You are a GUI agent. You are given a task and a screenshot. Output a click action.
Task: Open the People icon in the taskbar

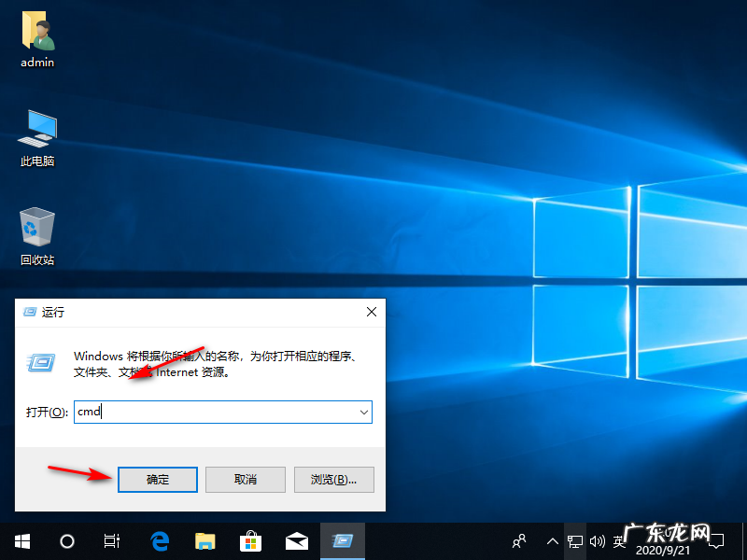[518, 541]
